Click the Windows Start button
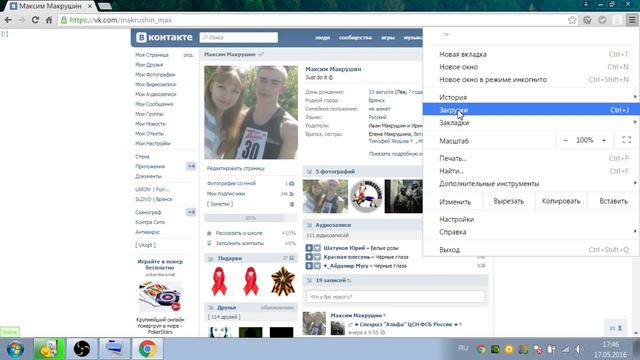Image resolution: width=640 pixels, height=360 pixels. pyautogui.click(x=15, y=349)
